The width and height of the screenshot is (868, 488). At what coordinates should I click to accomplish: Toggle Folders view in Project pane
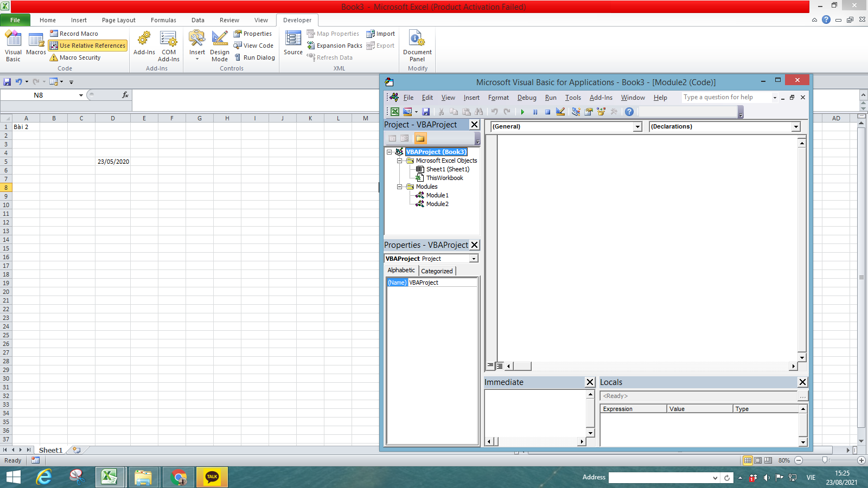click(420, 138)
